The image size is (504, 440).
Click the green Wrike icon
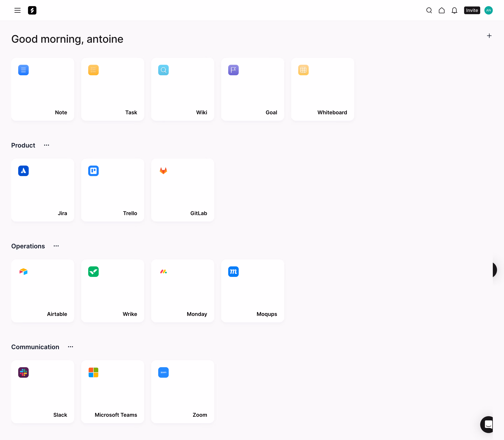point(93,272)
